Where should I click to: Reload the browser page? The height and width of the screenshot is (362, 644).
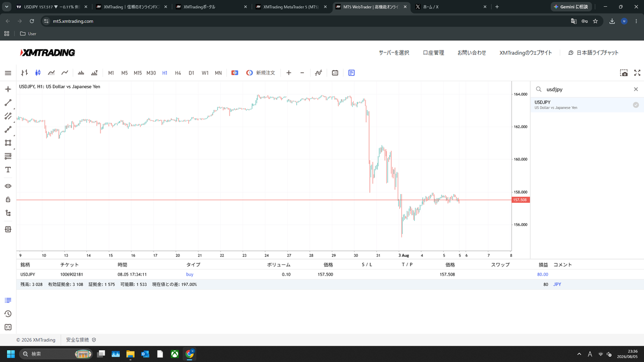pos(32,21)
